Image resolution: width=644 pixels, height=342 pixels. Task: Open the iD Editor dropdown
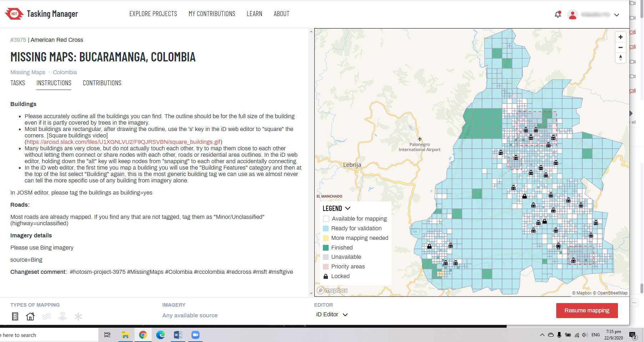pyautogui.click(x=331, y=315)
